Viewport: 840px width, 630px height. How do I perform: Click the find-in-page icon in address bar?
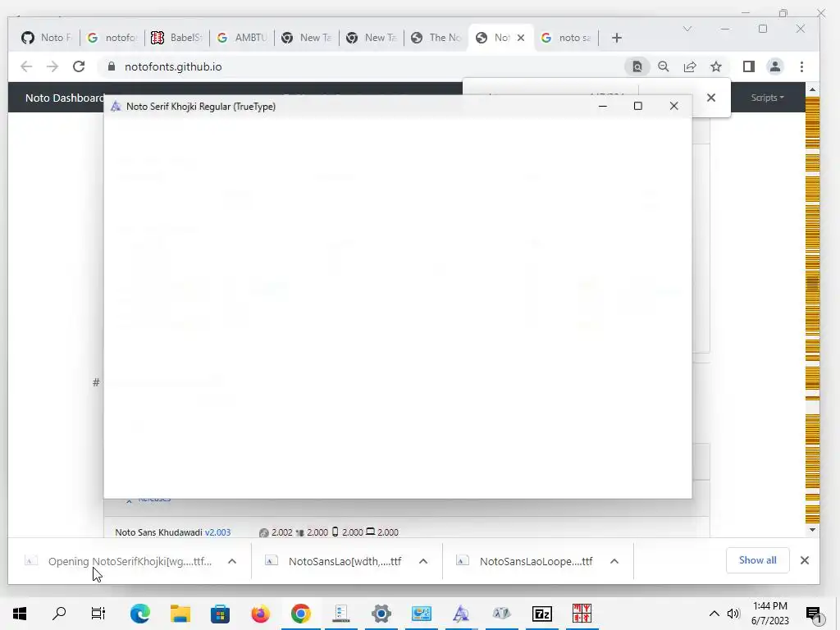[x=637, y=66]
